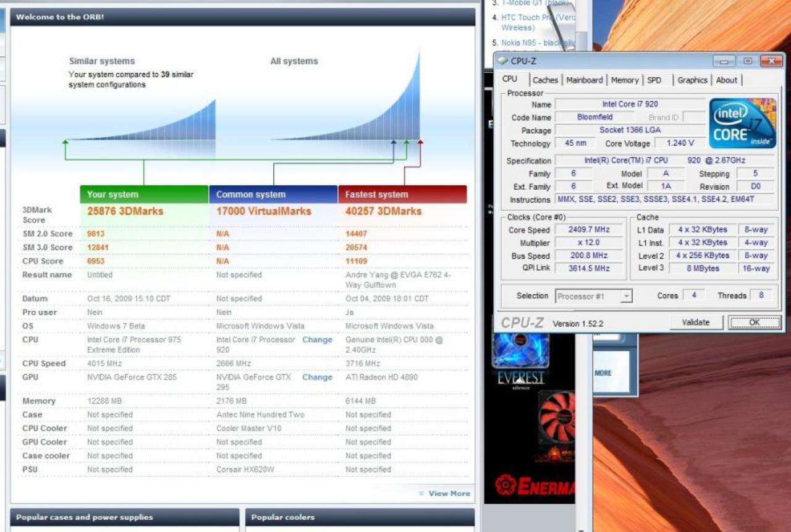Click the Intel Core i7 logo badge
Viewport: 791px width, 532px height.
pos(743,123)
